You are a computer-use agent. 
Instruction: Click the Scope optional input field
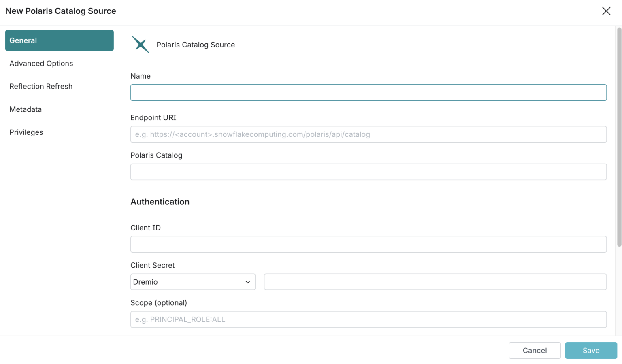click(x=368, y=319)
